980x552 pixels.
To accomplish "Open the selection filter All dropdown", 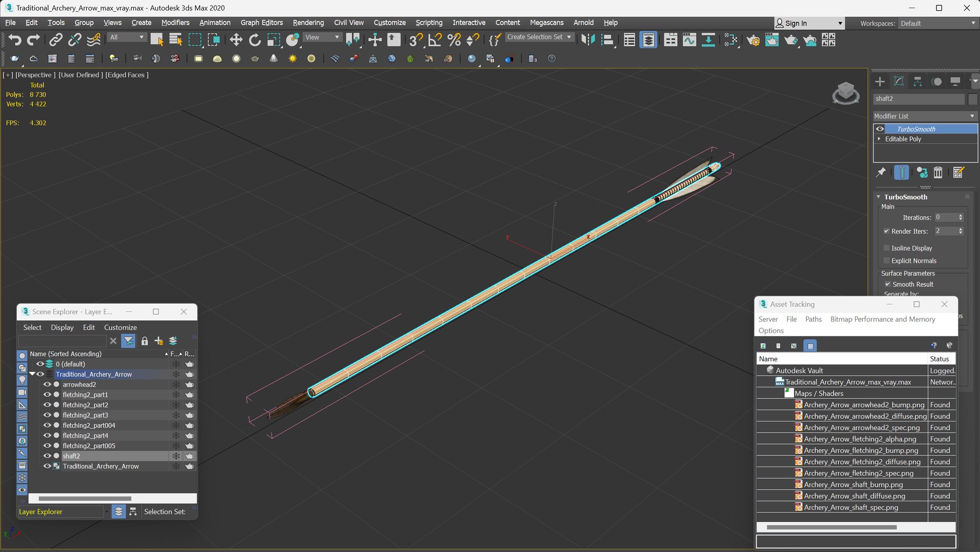I will [x=127, y=37].
